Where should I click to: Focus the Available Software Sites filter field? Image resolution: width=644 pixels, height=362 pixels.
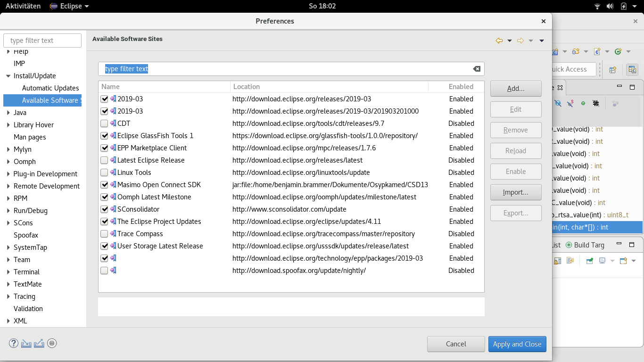coord(291,69)
